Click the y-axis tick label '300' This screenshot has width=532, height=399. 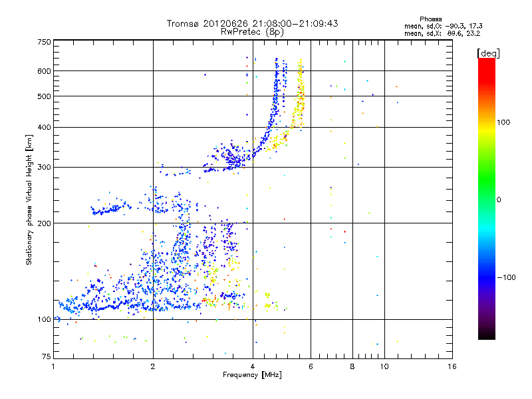click(44, 168)
